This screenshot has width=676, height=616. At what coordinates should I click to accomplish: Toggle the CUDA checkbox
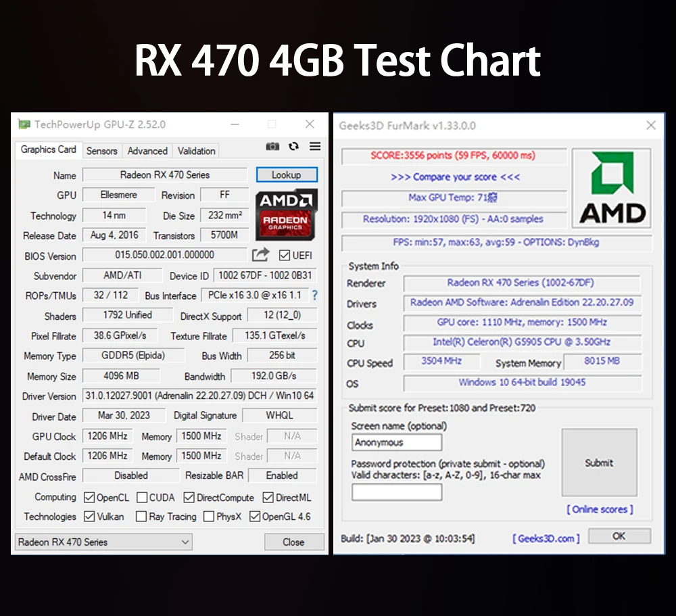[142, 498]
